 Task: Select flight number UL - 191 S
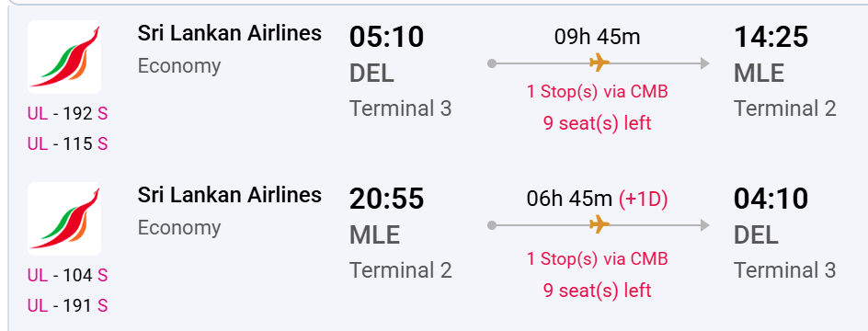67,305
